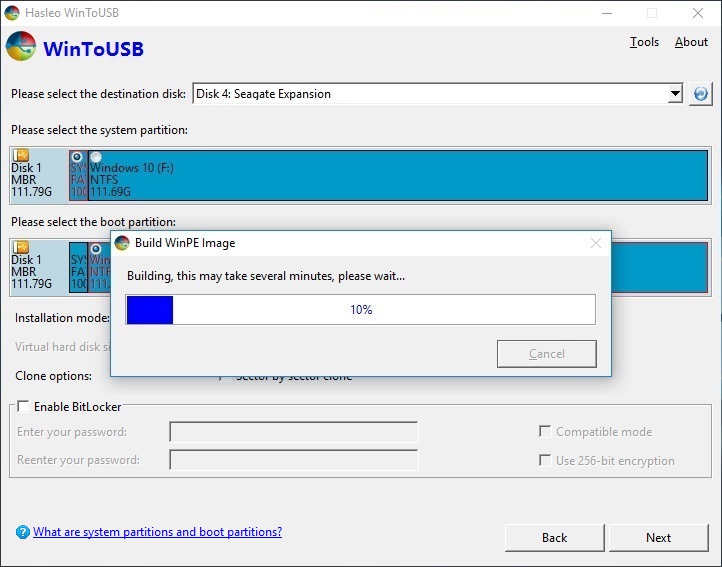
Task: Click 'Disk 1 MBR 111.79G' text in system partition panel
Action: coord(31,180)
